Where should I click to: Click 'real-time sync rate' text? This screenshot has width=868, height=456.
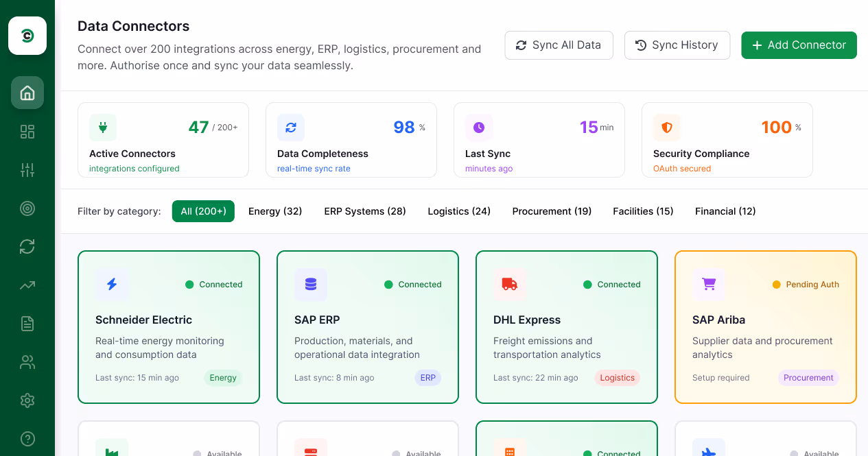click(x=314, y=169)
